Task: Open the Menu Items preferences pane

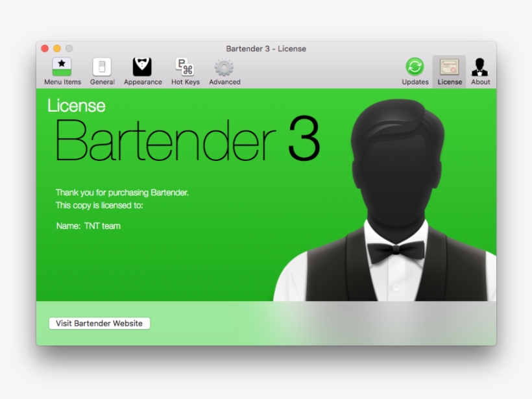Action: click(x=62, y=67)
